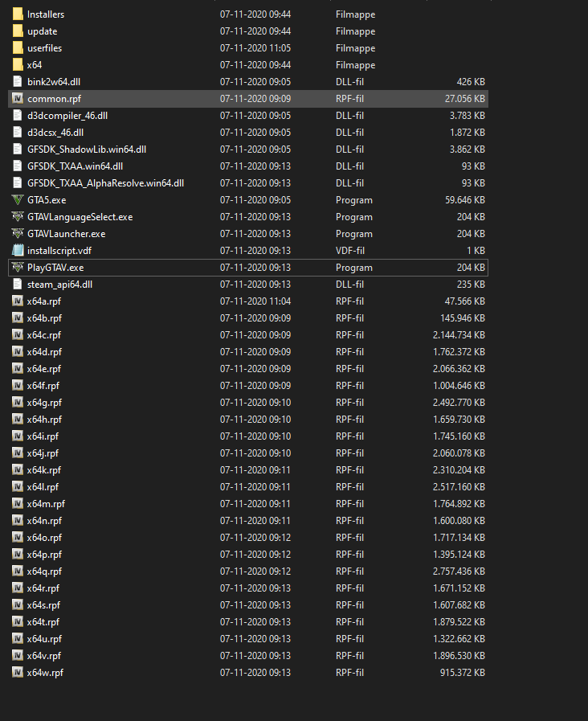Select the file name x64u.rpf
The width and height of the screenshot is (588, 721).
44,639
